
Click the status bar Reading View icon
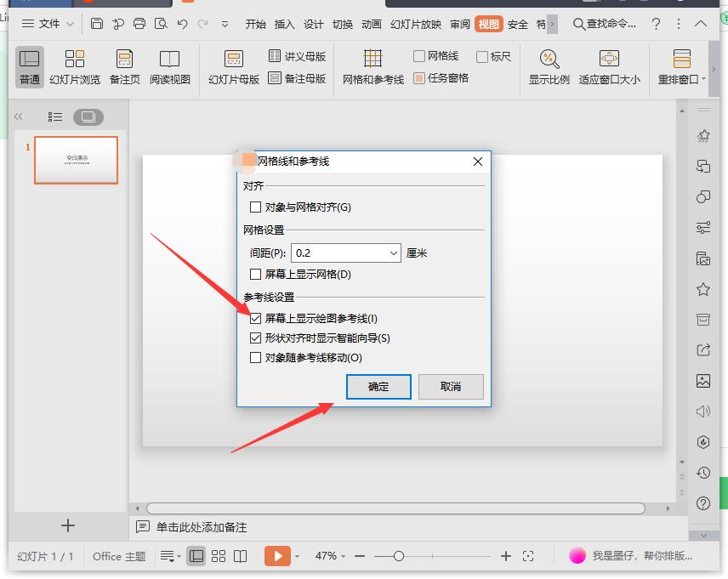(240, 556)
